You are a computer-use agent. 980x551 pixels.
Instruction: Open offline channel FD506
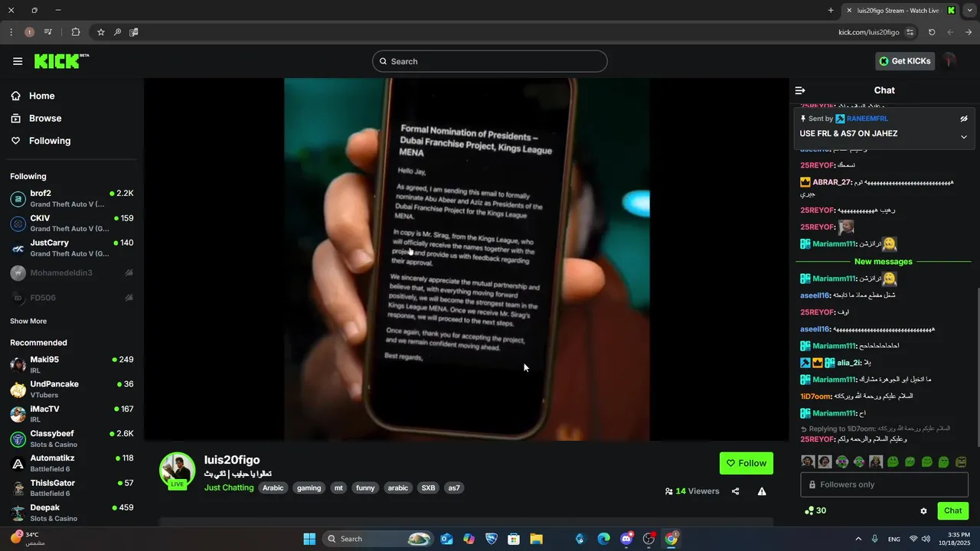tap(71, 297)
